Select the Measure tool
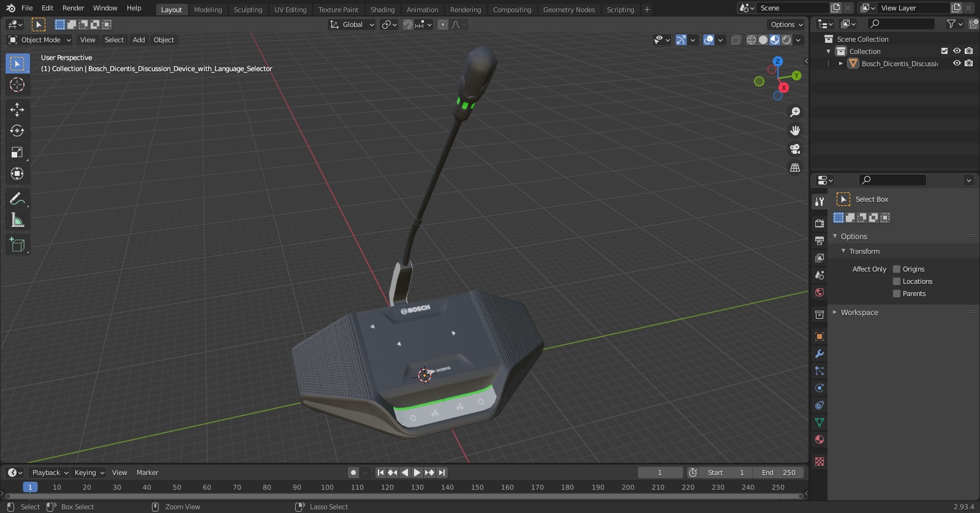The image size is (980, 513). click(x=17, y=220)
